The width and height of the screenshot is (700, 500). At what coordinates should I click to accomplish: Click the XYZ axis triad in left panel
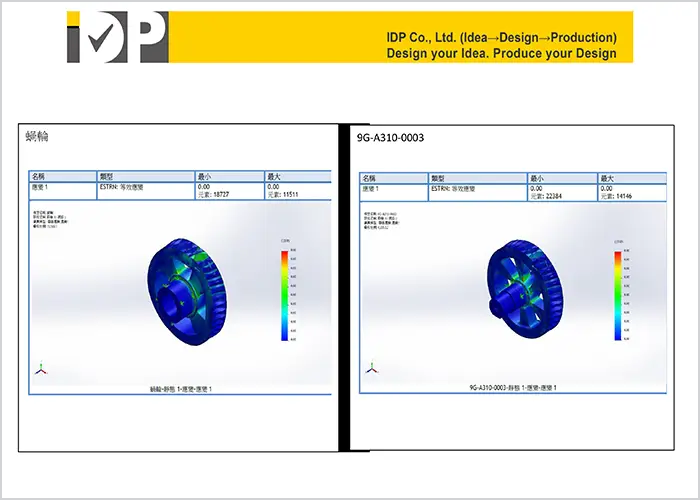(x=40, y=368)
